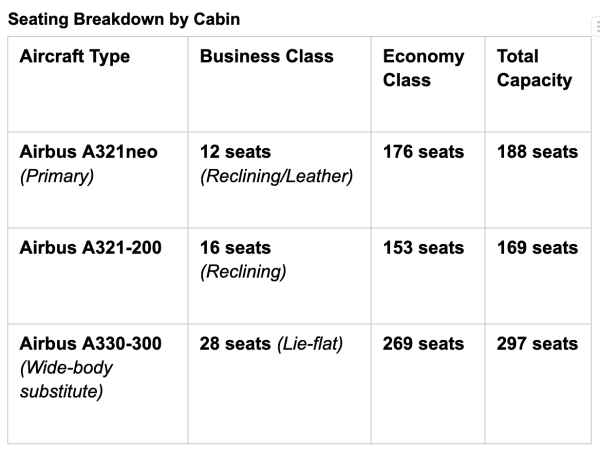Viewport: 600px width, 453px height.
Task: Click the table options handle icon
Action: (596, 28)
